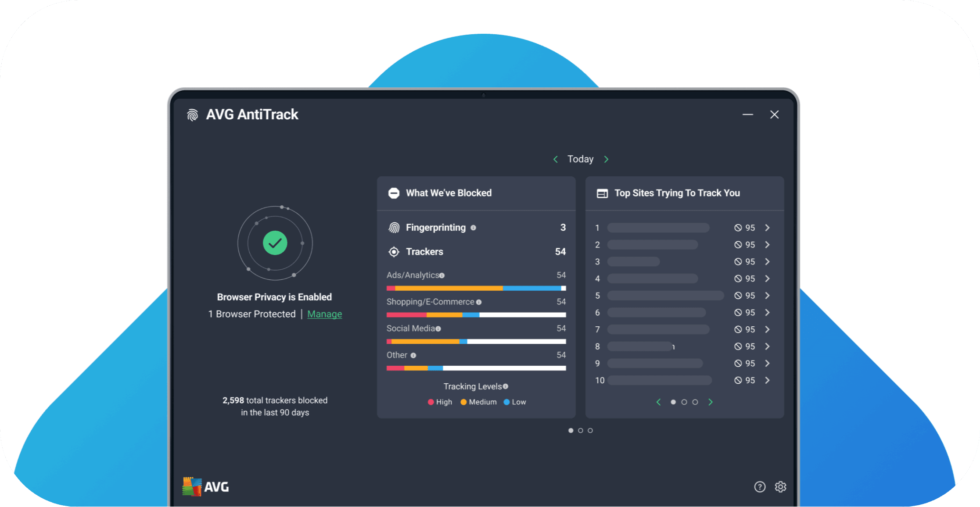Select first dashboard page dot
Image resolution: width=980 pixels, height=507 pixels.
[571, 431]
